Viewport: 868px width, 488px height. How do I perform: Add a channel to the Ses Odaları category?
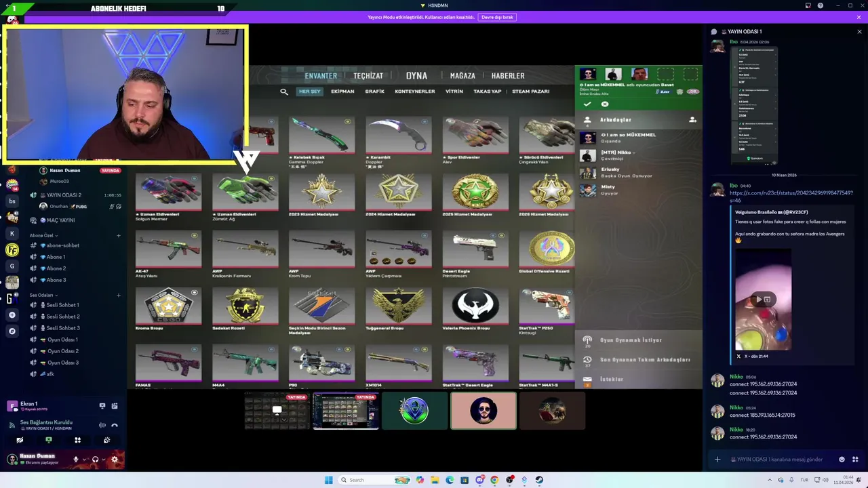coord(119,295)
